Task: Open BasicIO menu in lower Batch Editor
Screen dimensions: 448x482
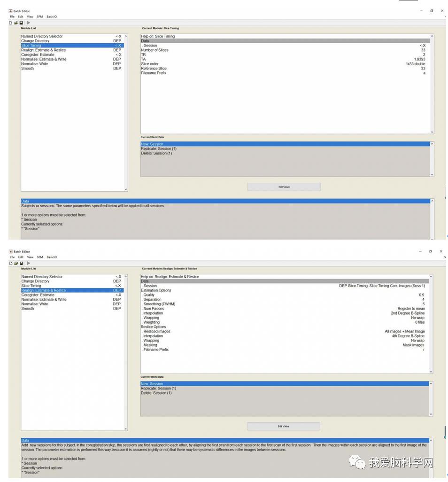Action: pyautogui.click(x=52, y=257)
